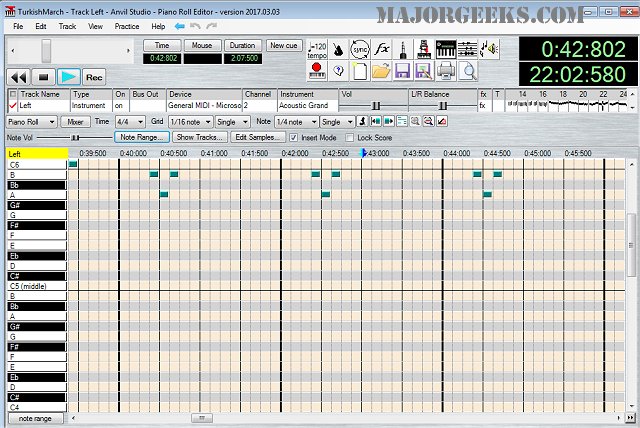
Task: Click the Rec button
Action: (94, 77)
